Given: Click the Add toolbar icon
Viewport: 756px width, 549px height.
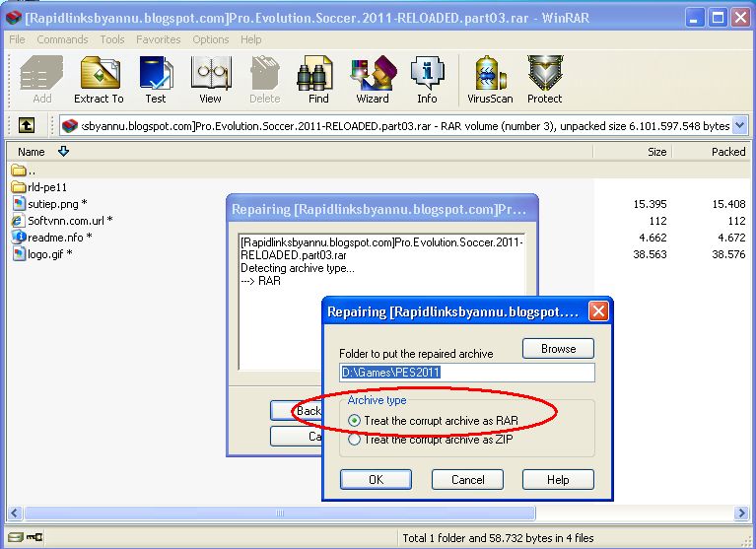Looking at the screenshot, I should pyautogui.click(x=42, y=79).
